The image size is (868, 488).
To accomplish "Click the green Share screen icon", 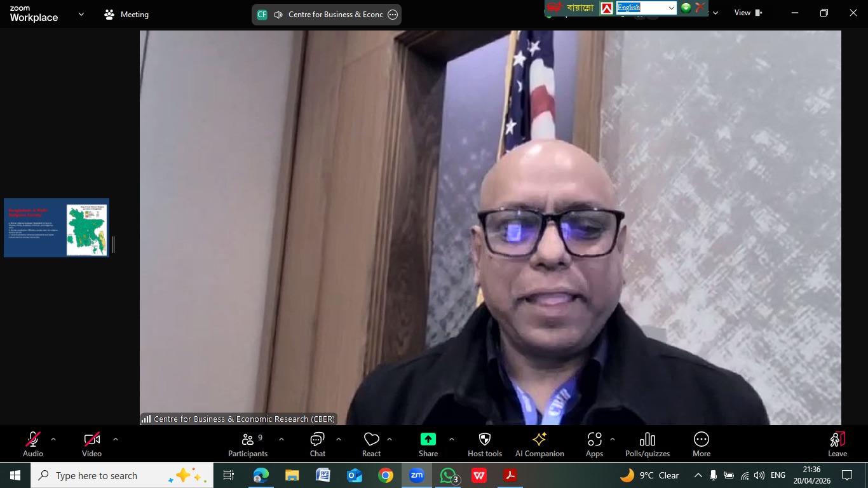I will (428, 440).
